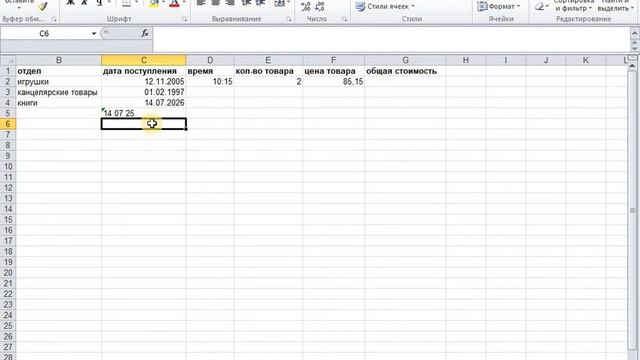This screenshot has width=640, height=360.
Task: Select cell with date 01.02.1997
Action: click(x=144, y=92)
